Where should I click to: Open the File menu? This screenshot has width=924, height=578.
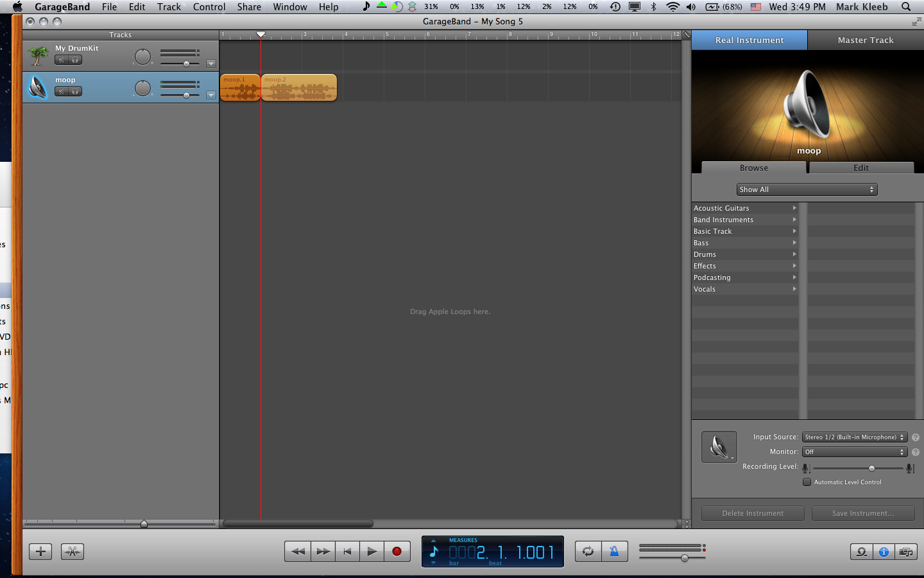click(109, 7)
